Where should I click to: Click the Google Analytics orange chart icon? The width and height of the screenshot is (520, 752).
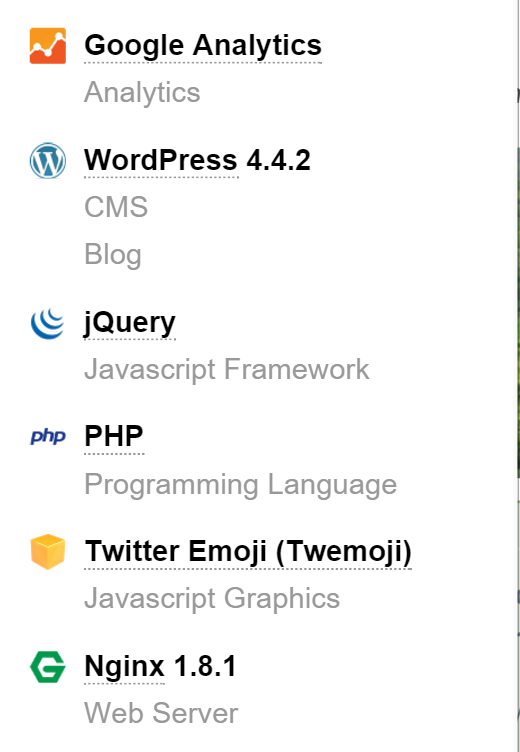click(47, 46)
